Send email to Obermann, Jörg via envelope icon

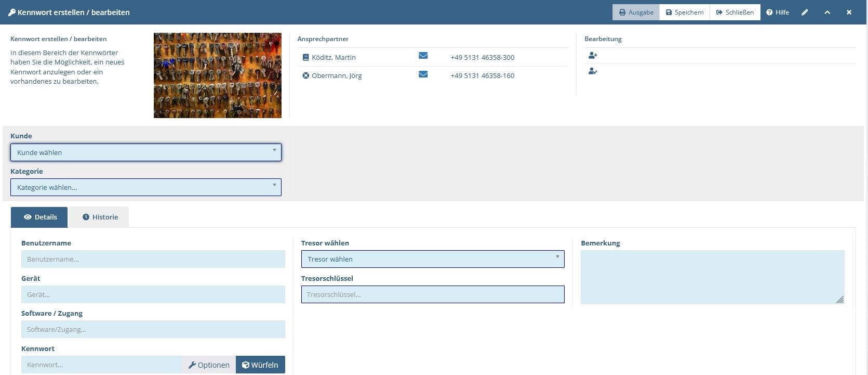tap(423, 74)
